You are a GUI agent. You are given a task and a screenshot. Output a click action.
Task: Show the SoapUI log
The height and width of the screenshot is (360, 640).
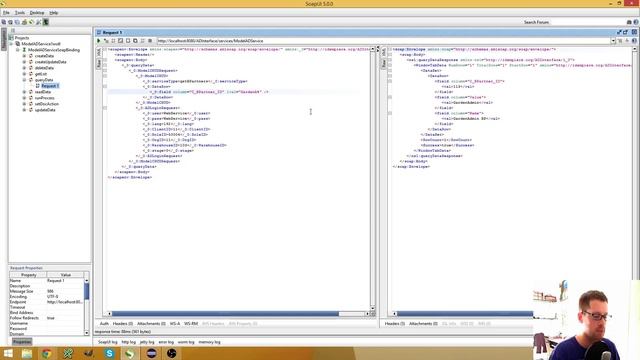(x=107, y=342)
